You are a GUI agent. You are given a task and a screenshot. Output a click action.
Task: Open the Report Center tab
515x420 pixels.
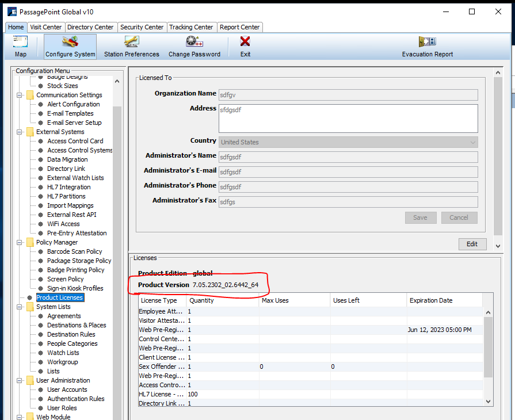pos(239,27)
